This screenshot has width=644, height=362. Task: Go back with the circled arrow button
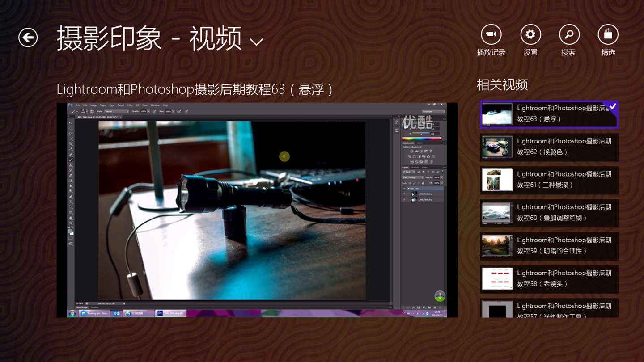pyautogui.click(x=28, y=38)
